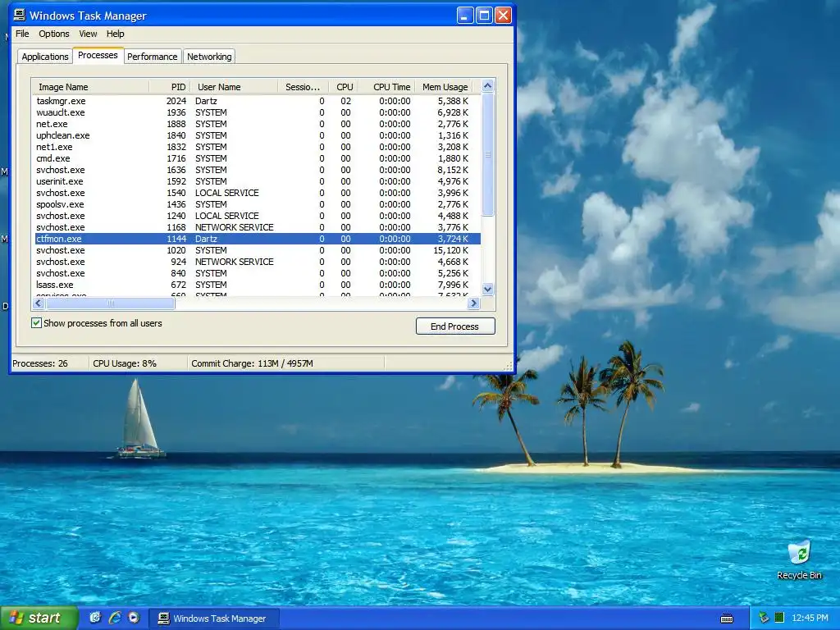Select the userinit.exe process row

[x=258, y=181]
